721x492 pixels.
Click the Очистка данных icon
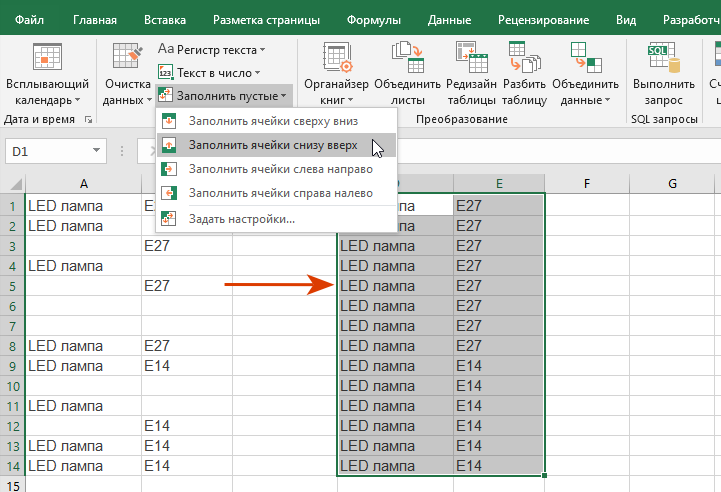128,58
